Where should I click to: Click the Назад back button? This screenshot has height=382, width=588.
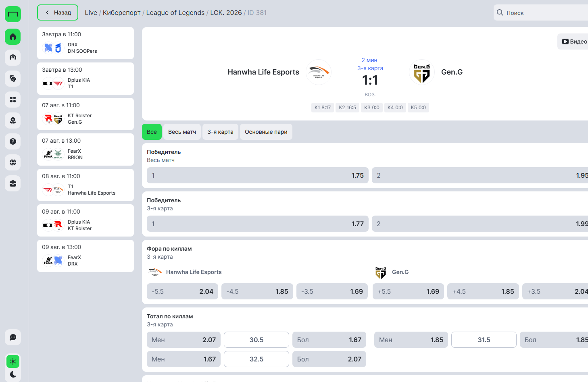[57, 12]
